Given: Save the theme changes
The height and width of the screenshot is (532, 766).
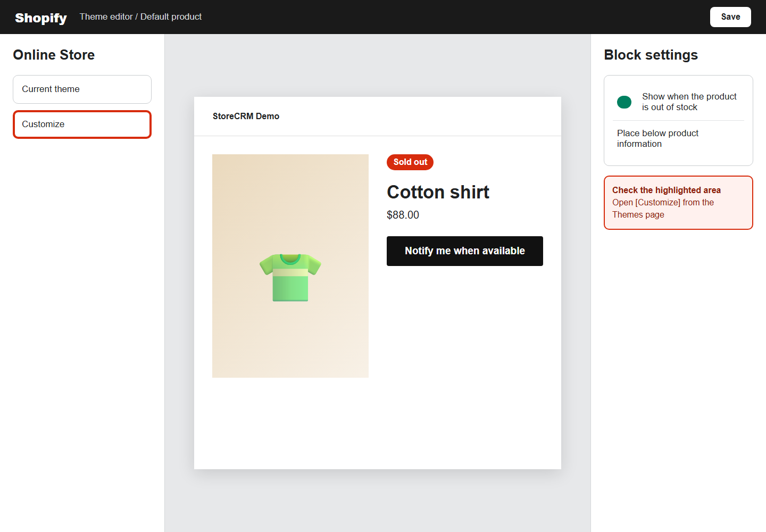Looking at the screenshot, I should tap(730, 17).
